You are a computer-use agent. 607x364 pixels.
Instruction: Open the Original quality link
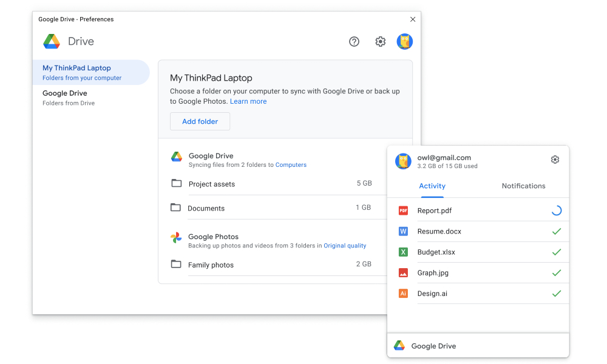[x=345, y=246]
